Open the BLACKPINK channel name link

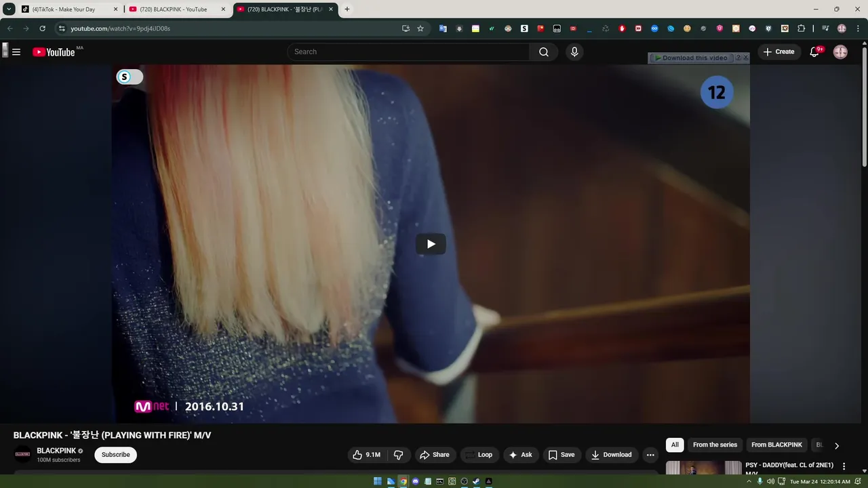56,451
